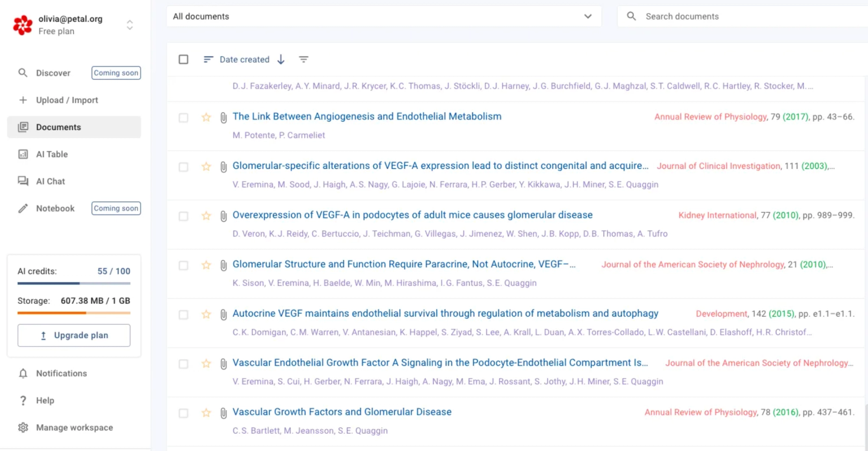The height and width of the screenshot is (451, 868).
Task: Click the Storage usage progress bar
Action: pyautogui.click(x=74, y=313)
